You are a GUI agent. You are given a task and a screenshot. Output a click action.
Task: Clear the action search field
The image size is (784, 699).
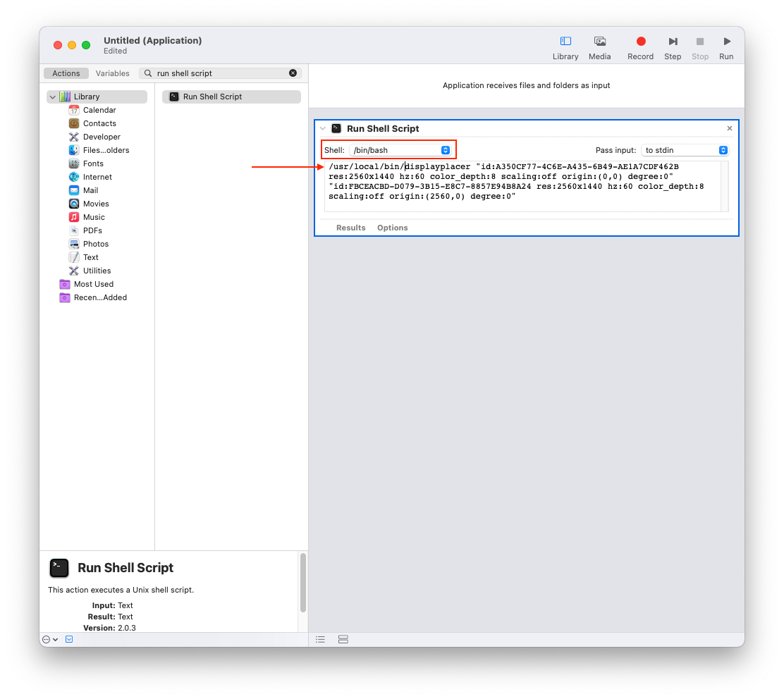(x=293, y=73)
